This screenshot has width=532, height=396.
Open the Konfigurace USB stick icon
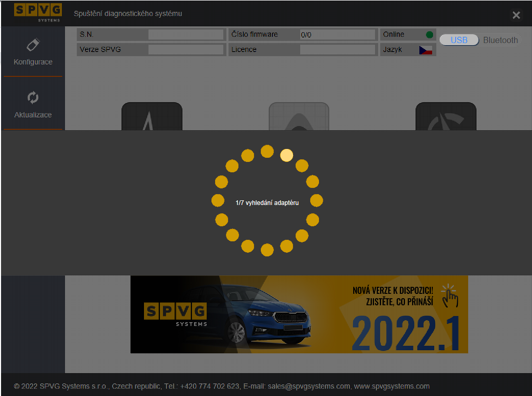coord(33,45)
